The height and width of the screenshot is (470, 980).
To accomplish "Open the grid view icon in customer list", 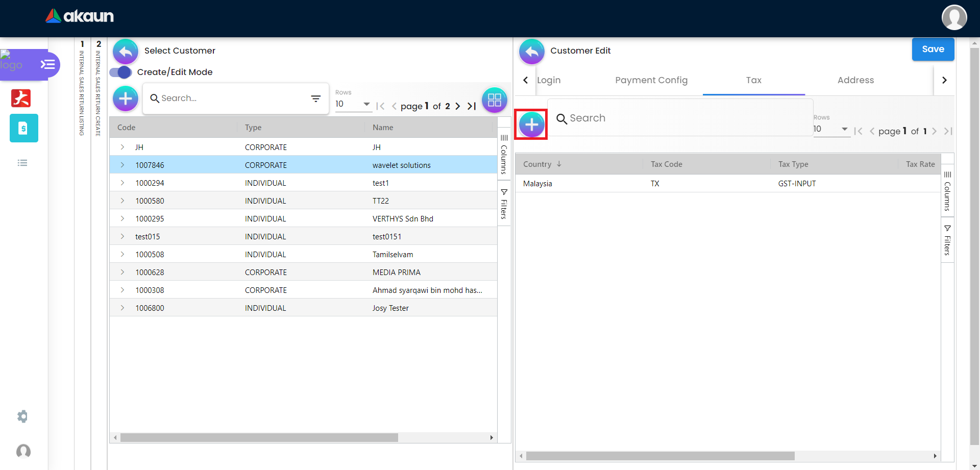I will 494,100.
